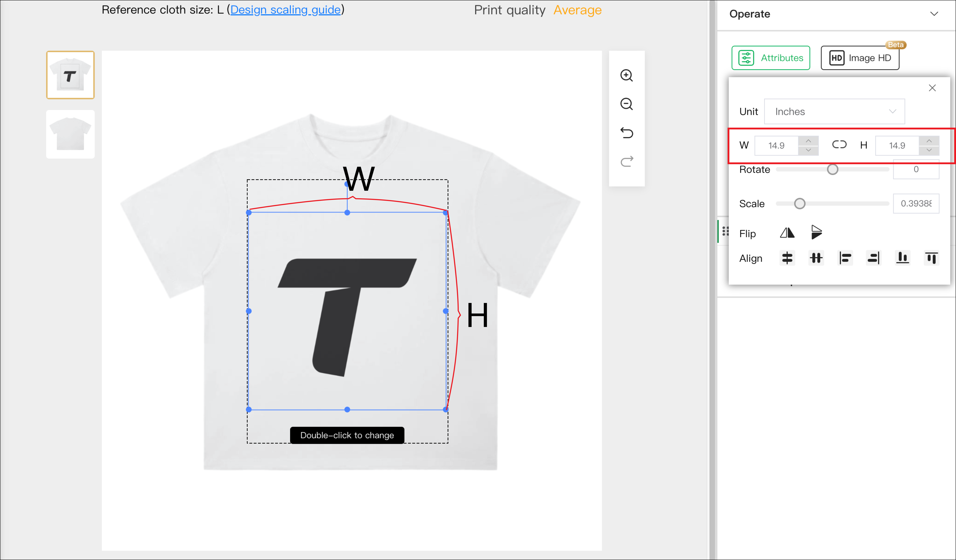Click the Average print quality text
Screen dimensions: 956x560
[x=577, y=10]
